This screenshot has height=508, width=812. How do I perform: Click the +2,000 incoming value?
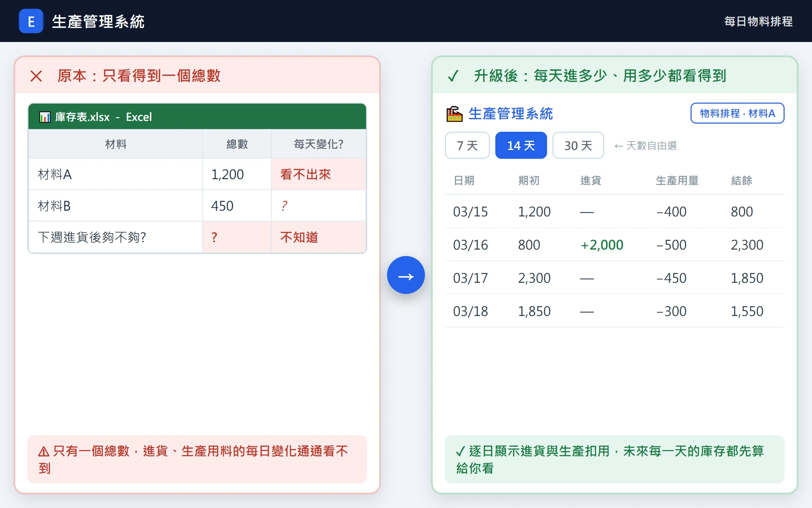pos(602,245)
